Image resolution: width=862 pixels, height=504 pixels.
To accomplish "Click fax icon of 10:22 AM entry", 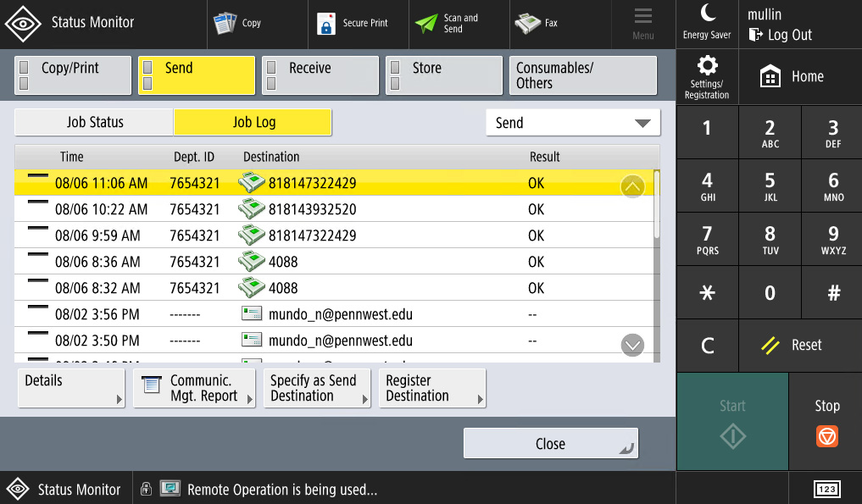I will pos(251,209).
